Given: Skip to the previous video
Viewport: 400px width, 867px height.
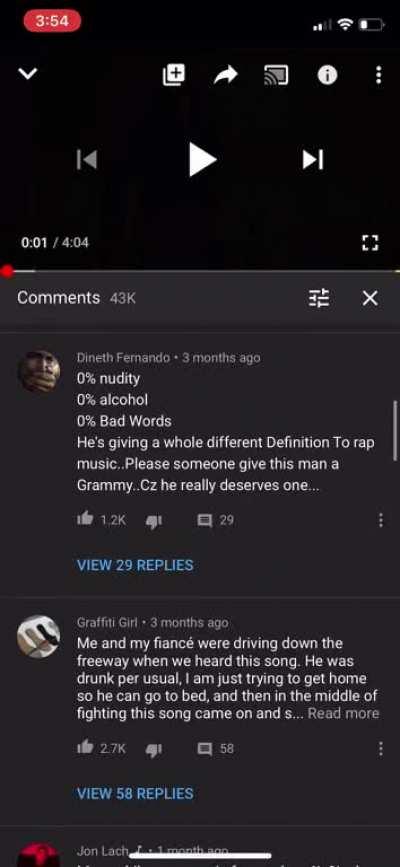Looking at the screenshot, I should [x=87, y=159].
